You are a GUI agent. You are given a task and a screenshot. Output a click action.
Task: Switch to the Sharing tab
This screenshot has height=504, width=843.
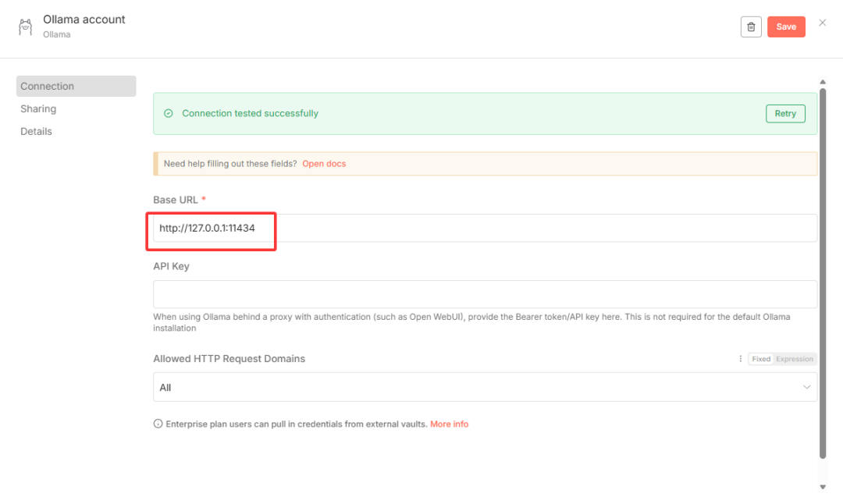(38, 108)
